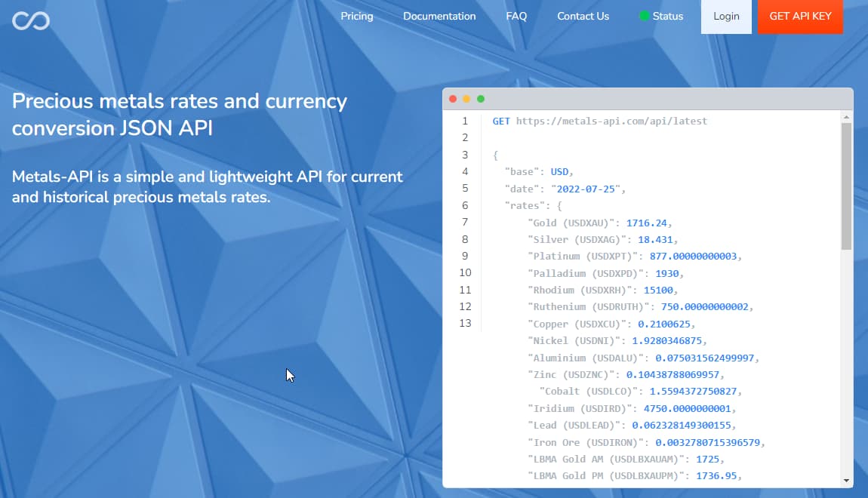Click the Lead rate 0.062328149300155
The height and width of the screenshot is (498, 868).
point(682,425)
